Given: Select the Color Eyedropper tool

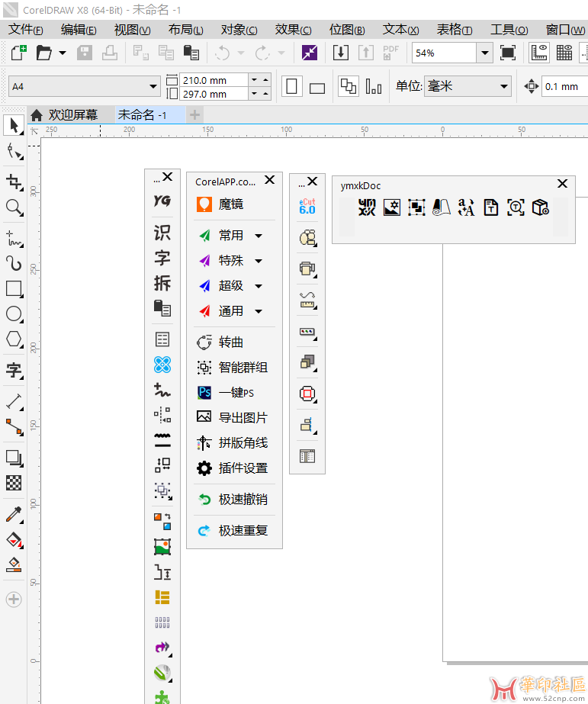Looking at the screenshot, I should point(14,515).
